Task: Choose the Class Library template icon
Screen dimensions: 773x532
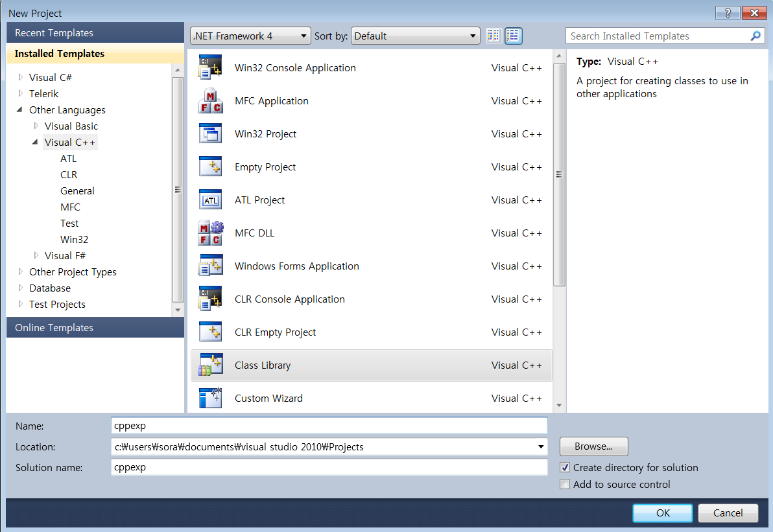Action: point(210,365)
